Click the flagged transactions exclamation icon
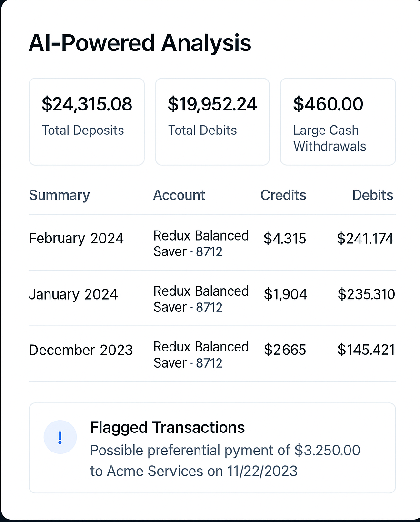The height and width of the screenshot is (522, 420). pyautogui.click(x=60, y=437)
